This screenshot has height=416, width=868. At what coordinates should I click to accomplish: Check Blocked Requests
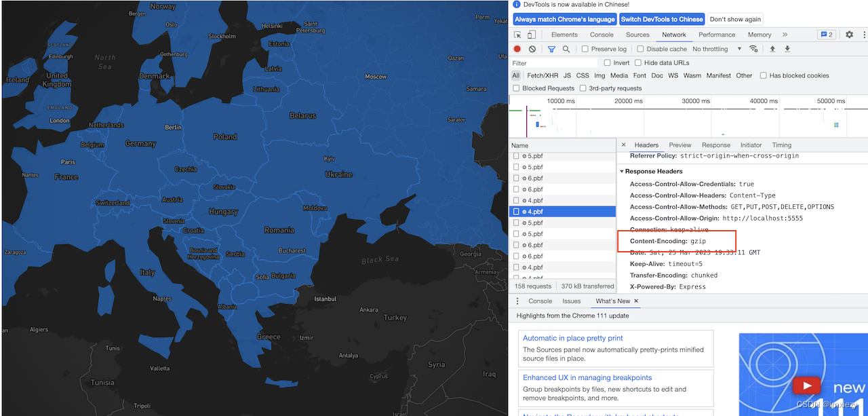tap(517, 88)
